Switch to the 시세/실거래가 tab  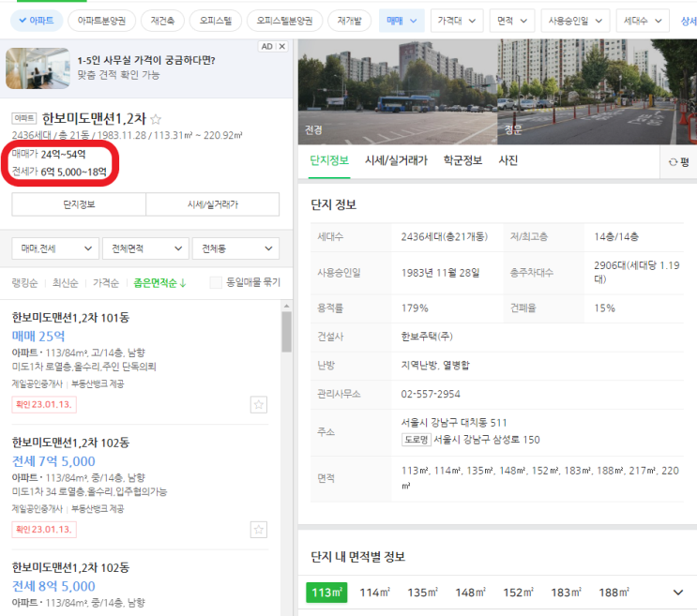point(397,160)
